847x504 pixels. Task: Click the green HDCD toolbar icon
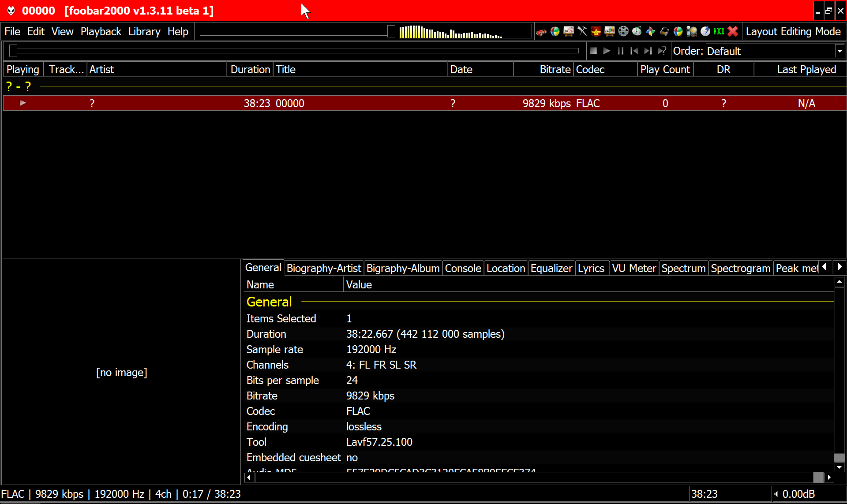pos(719,32)
